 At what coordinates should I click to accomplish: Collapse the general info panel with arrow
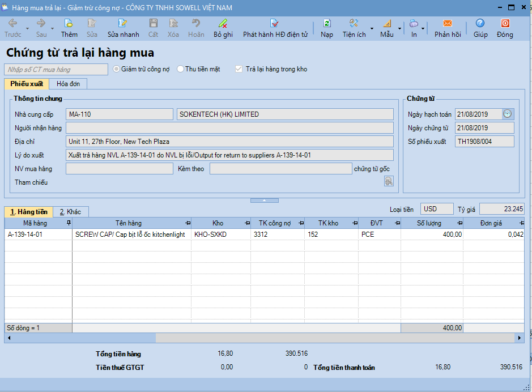pos(265,201)
